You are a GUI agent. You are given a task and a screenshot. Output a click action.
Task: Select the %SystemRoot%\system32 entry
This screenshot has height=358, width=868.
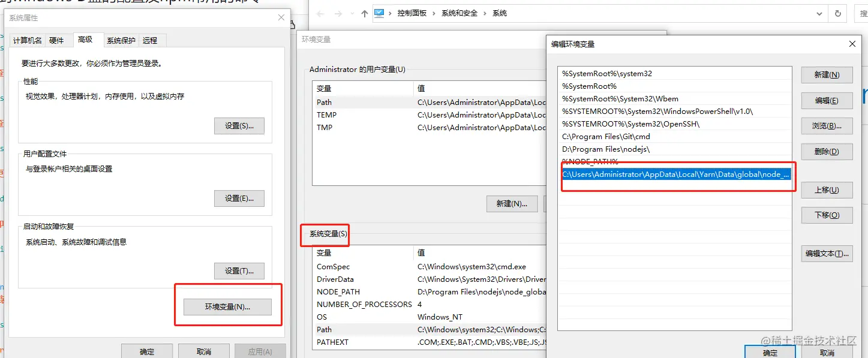pos(675,73)
